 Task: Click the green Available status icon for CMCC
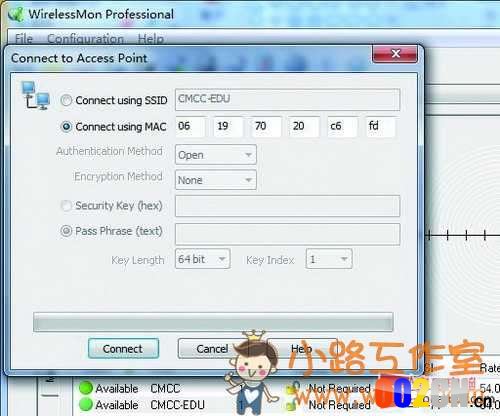click(x=86, y=388)
